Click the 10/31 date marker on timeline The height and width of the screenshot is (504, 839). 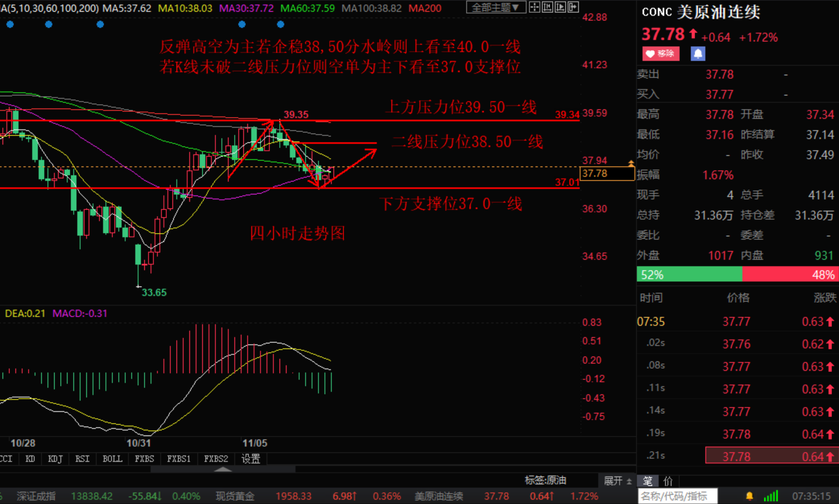(x=138, y=443)
